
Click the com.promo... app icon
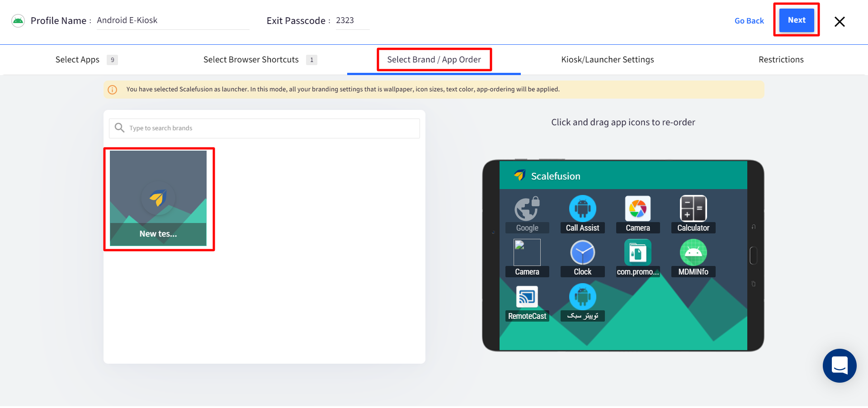pos(638,252)
